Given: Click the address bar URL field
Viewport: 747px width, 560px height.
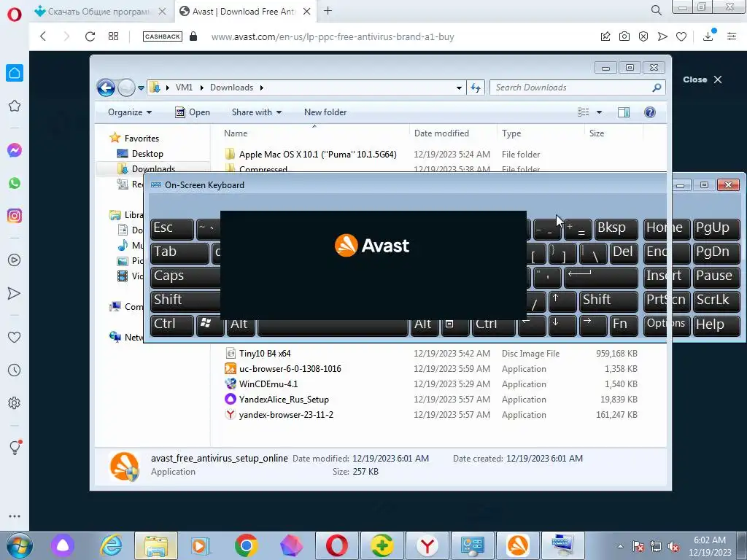Looking at the screenshot, I should [333, 36].
